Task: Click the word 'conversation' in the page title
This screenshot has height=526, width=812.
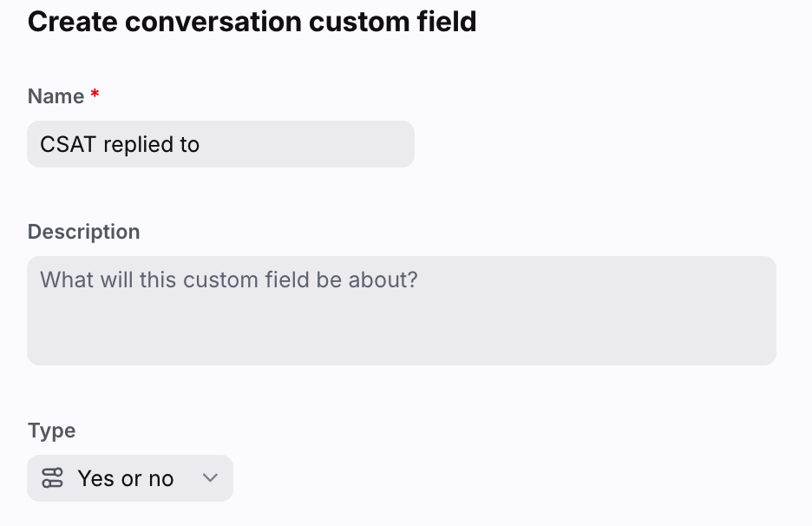Action: click(x=213, y=22)
